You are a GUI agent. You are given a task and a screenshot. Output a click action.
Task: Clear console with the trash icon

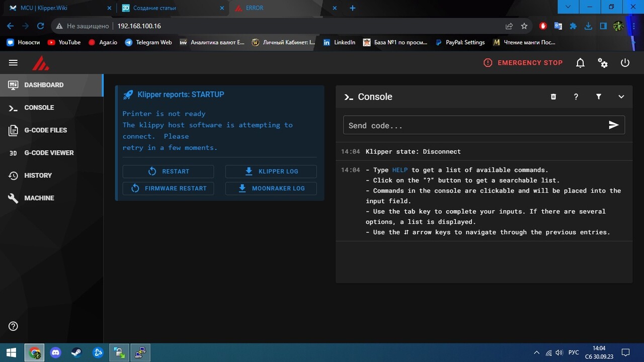click(x=553, y=97)
